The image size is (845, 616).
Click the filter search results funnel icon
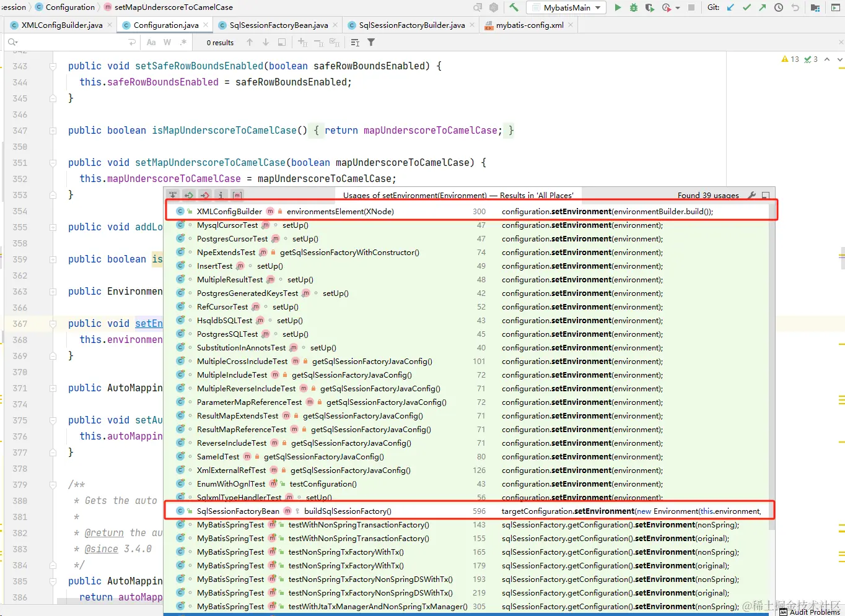click(x=371, y=42)
